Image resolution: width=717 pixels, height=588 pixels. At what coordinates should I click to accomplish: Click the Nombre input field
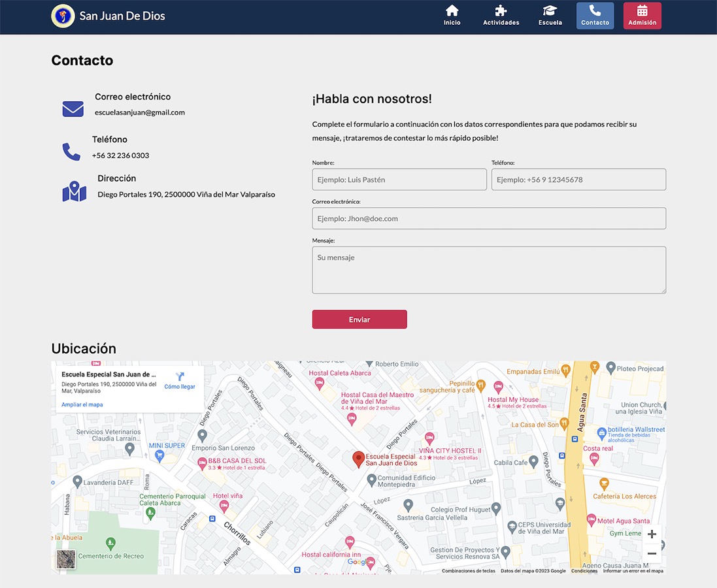coord(399,179)
